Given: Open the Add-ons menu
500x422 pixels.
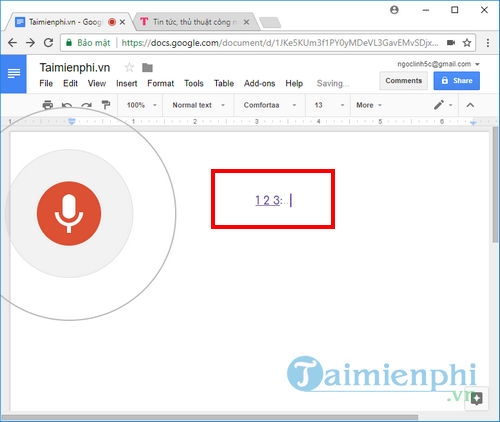Looking at the screenshot, I should click(x=259, y=83).
